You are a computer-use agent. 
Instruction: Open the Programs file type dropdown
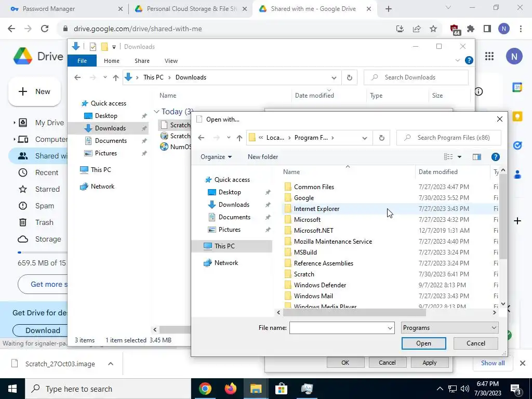click(449, 328)
